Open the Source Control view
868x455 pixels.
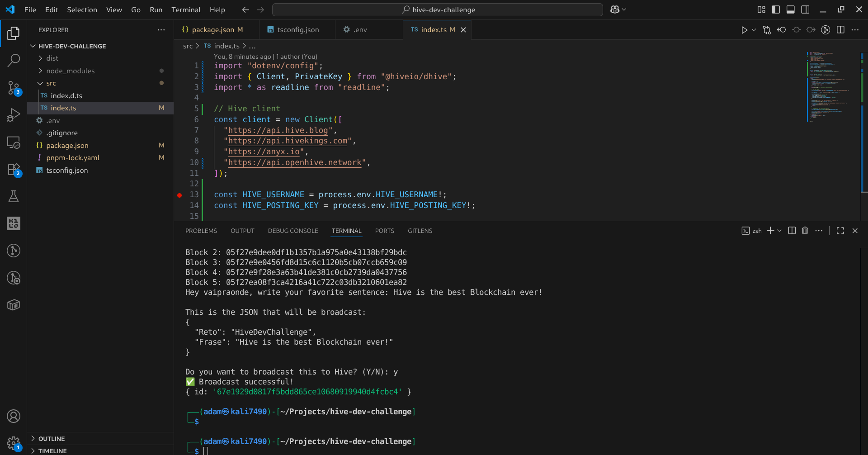click(14, 88)
